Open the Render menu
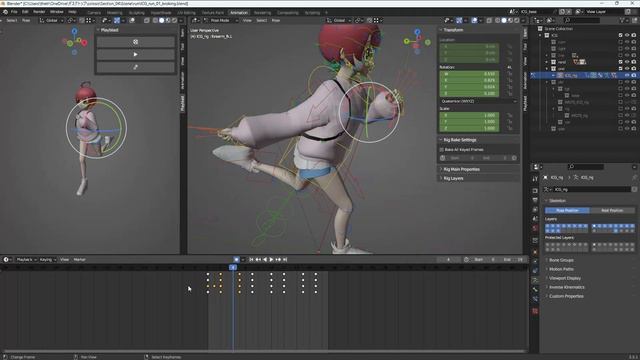Screen dimensions: 640x360 tap(39, 12)
